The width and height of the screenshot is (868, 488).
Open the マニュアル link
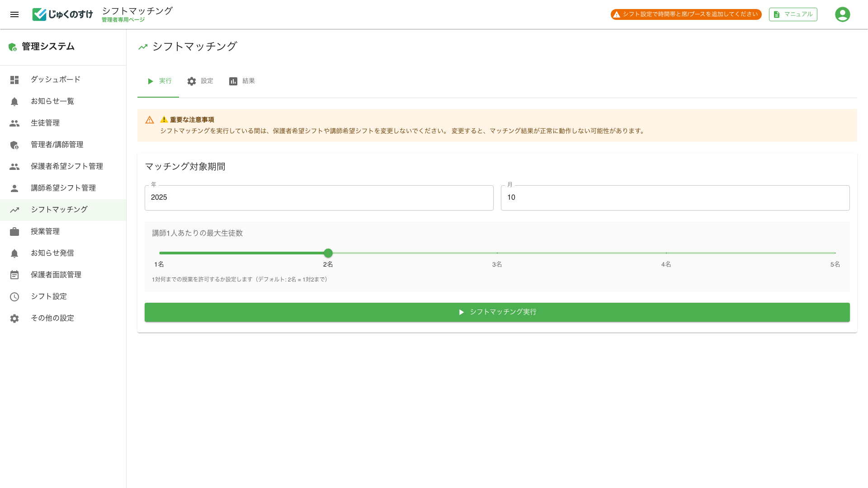tap(793, 14)
